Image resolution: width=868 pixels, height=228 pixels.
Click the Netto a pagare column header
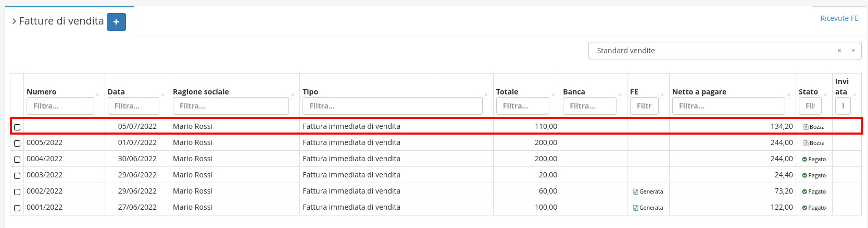[x=699, y=92]
